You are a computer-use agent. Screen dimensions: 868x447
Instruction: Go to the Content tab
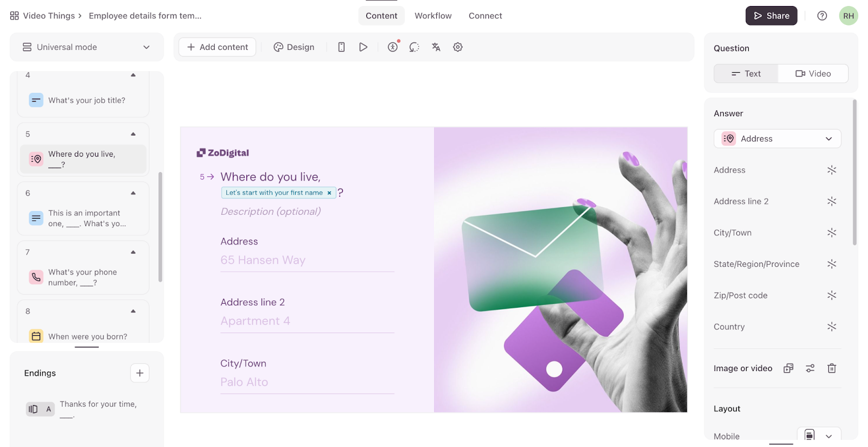click(x=381, y=16)
